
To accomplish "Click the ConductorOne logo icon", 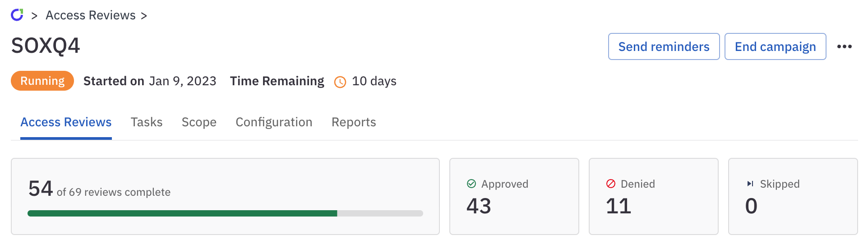I will coord(17,15).
